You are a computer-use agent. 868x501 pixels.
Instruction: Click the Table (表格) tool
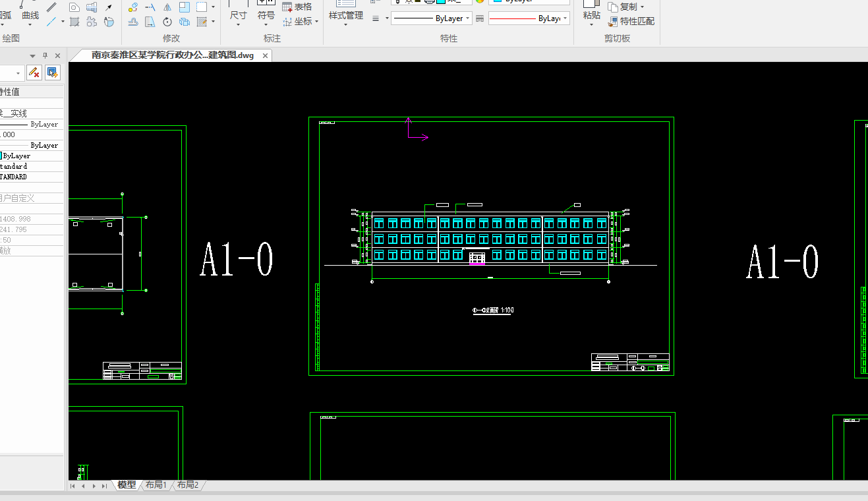pyautogui.click(x=297, y=7)
